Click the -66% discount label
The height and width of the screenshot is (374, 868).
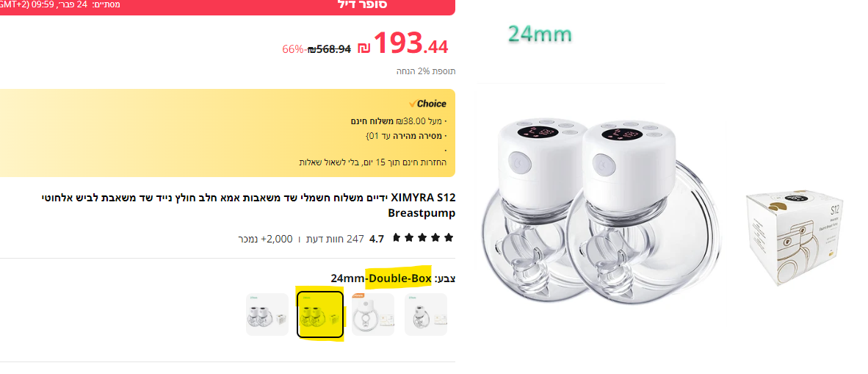tap(294, 49)
